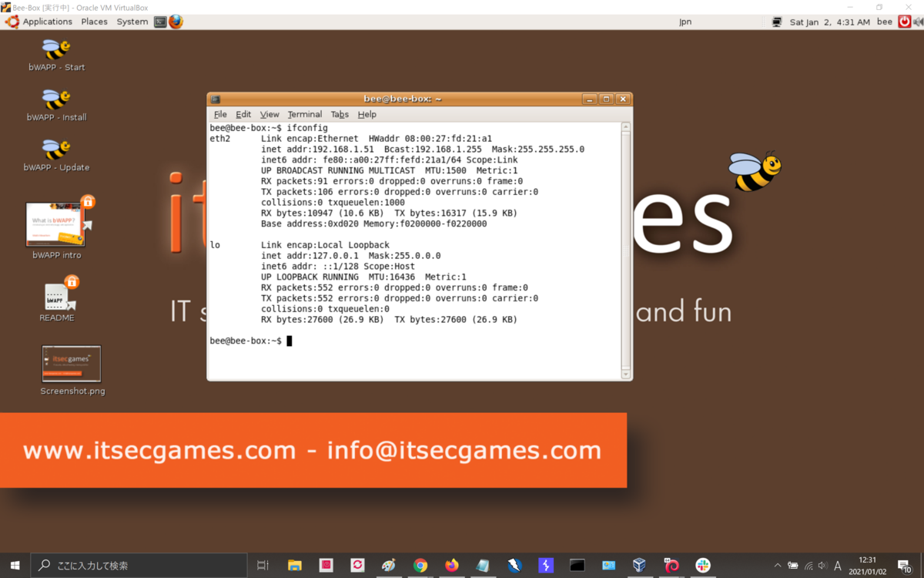Click the Windows taskbar search box
The height and width of the screenshot is (578, 924).
click(139, 565)
